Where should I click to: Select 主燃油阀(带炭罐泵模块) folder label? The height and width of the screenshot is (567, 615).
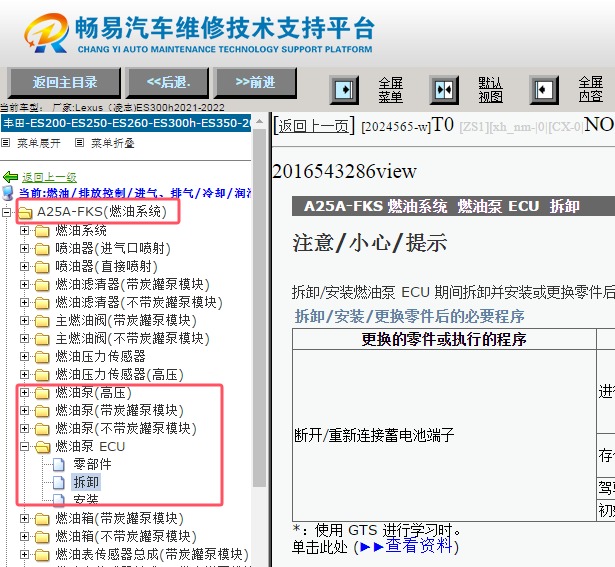pyautogui.click(x=126, y=320)
